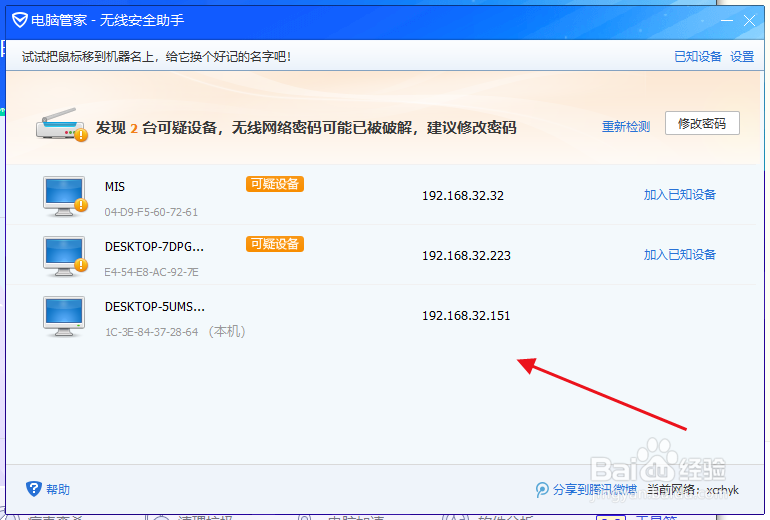Click IP address 192.168.32.32
Viewport: 770px width, 520px height.
tap(463, 195)
